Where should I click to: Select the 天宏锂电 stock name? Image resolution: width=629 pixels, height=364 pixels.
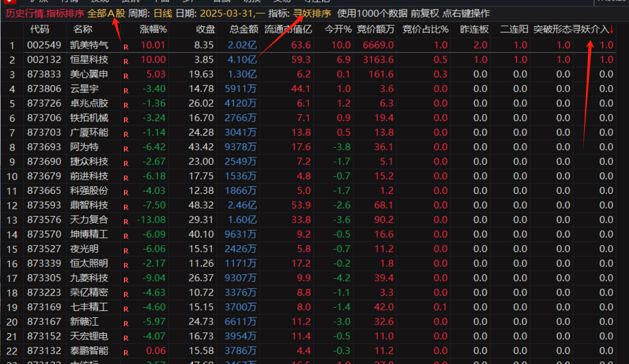pyautogui.click(x=89, y=336)
